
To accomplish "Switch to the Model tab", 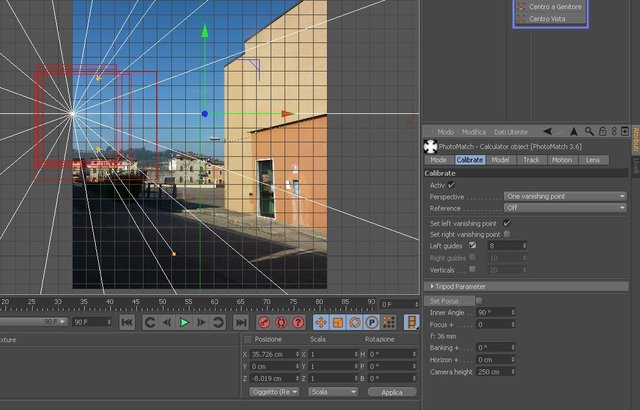I will pyautogui.click(x=500, y=160).
